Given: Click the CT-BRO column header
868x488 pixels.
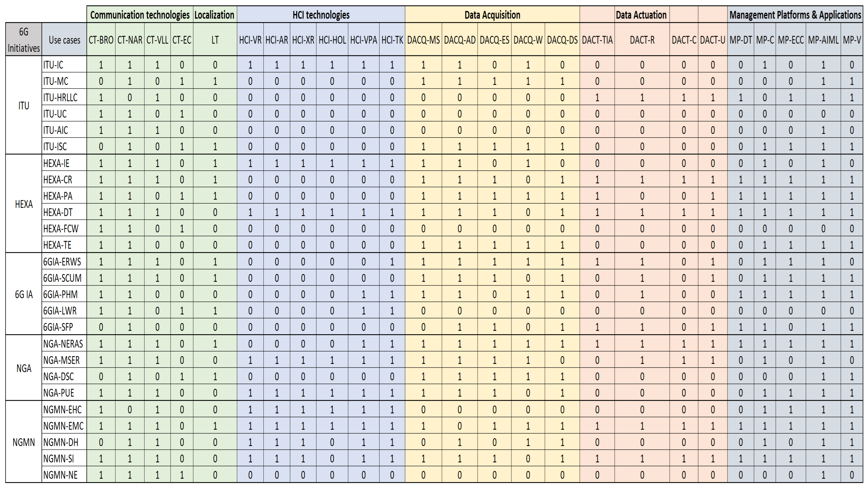Looking at the screenshot, I should click(101, 40).
